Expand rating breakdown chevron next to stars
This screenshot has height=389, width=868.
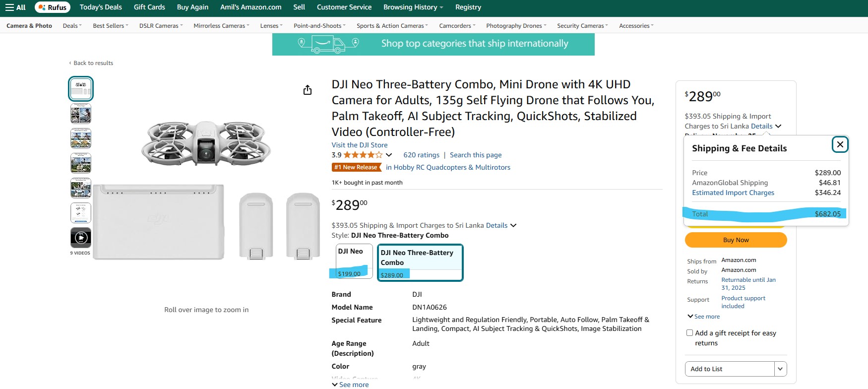pos(389,155)
